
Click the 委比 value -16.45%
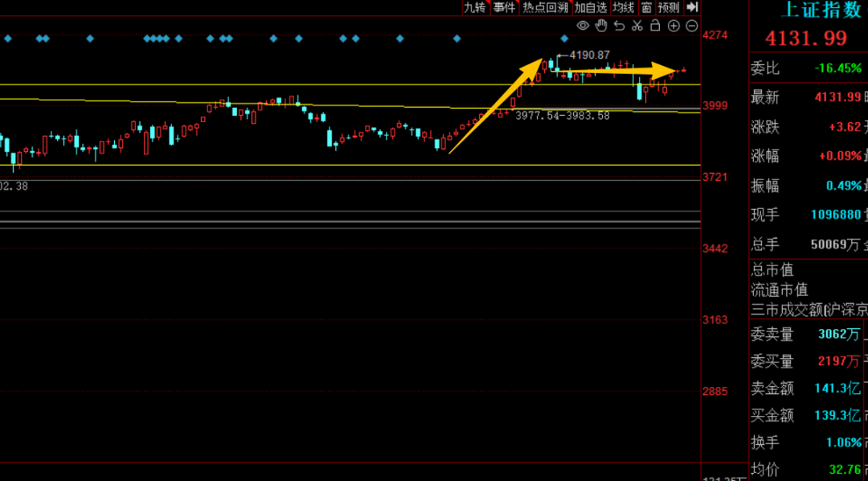[837, 68]
